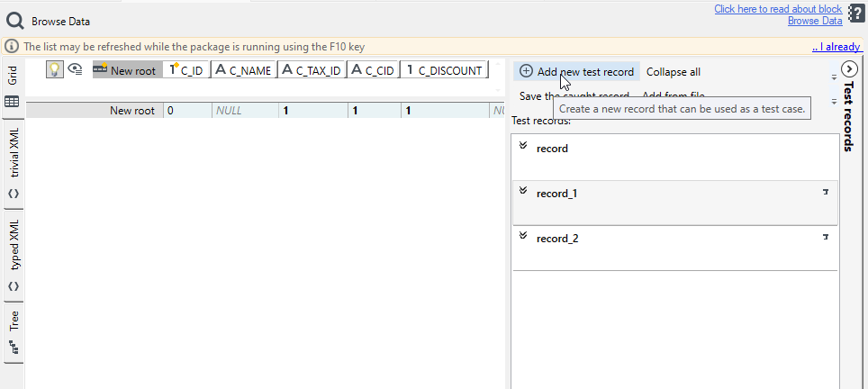Viewport: 868px width, 389px height.
Task: Click the New root row header
Action: [95, 110]
